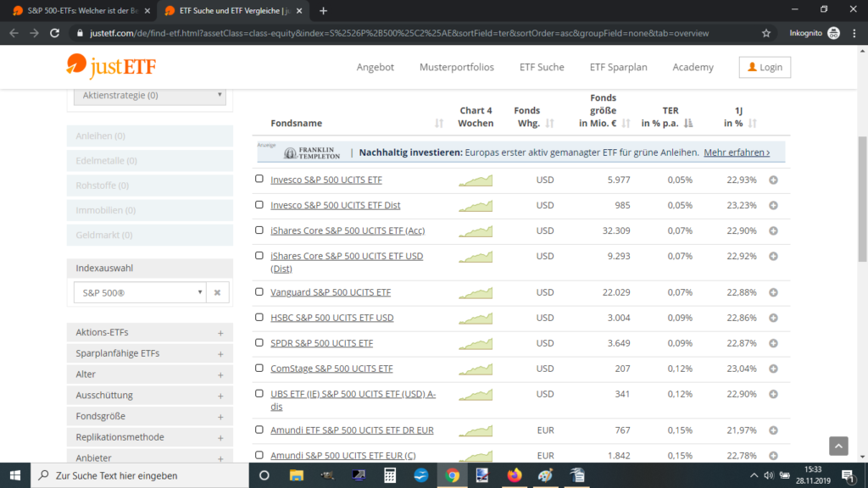This screenshot has height=488, width=868.
Task: Open the Amundi S&P 500 UCITS ETF EUR (C) link
Action: click(343, 455)
